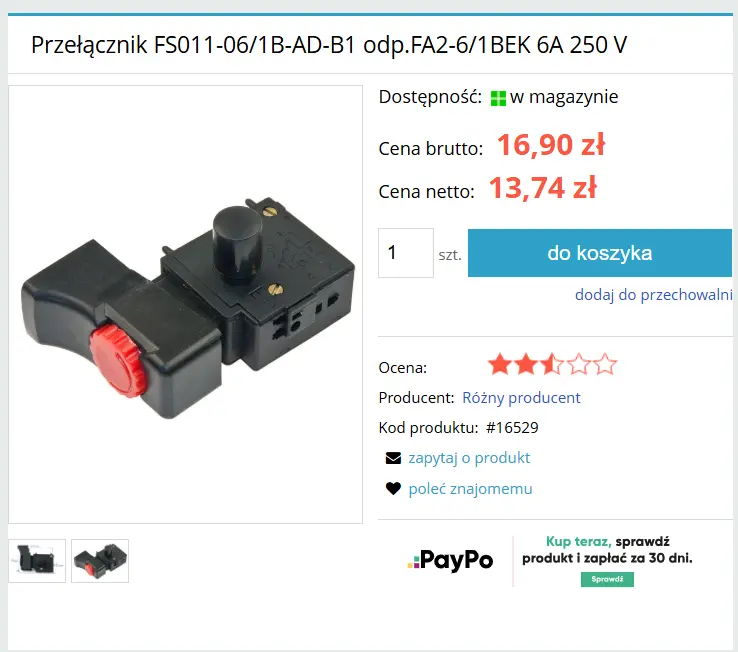Focus the quantity input field
The width and height of the screenshot is (738, 652).
click(406, 253)
